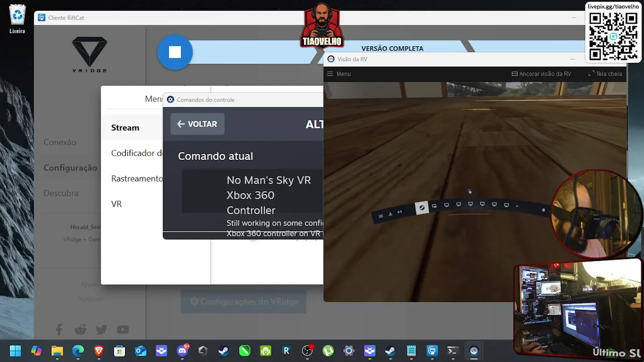
Task: Open RiftCat Facebook icon link
Action: click(59, 330)
